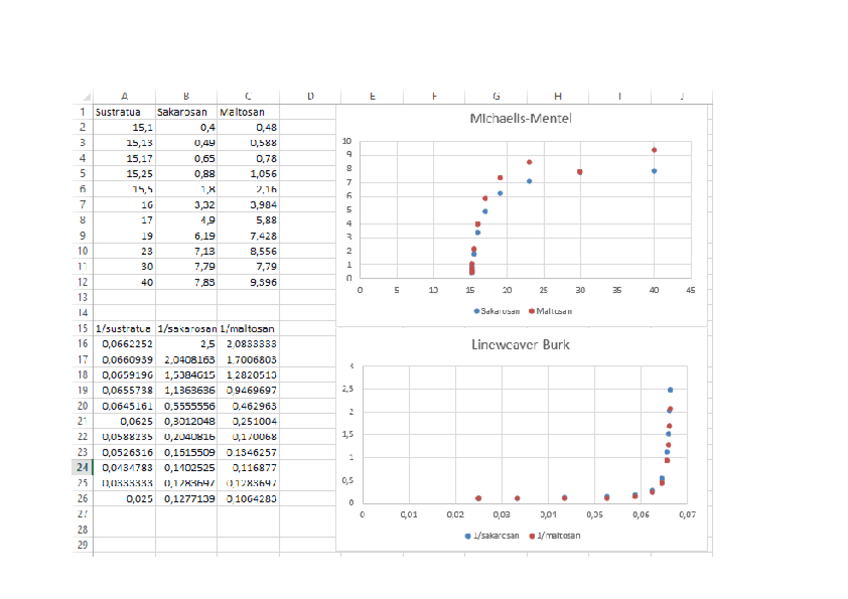Viewport: 848px width, 599px height.
Task: Select row 1 header
Action: pyautogui.click(x=83, y=112)
